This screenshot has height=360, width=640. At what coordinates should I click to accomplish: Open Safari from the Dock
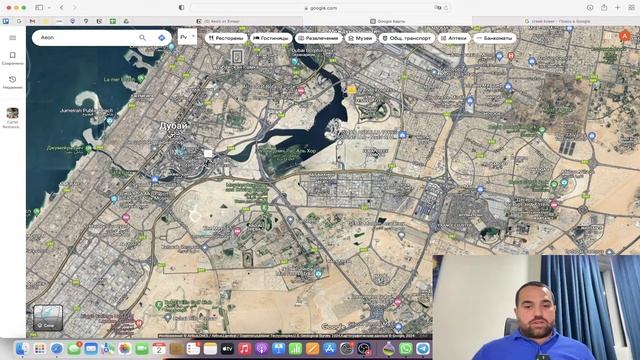[x=57, y=349]
